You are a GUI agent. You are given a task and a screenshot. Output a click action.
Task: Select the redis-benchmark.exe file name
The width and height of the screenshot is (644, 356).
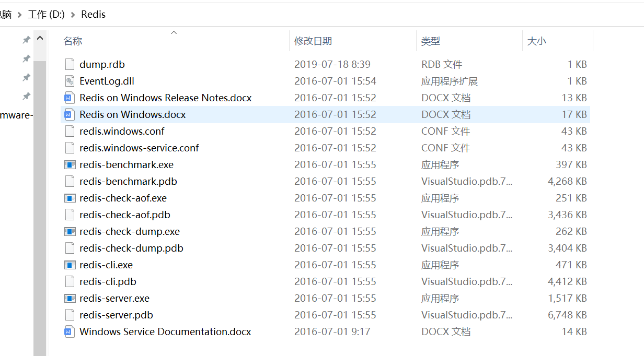126,164
